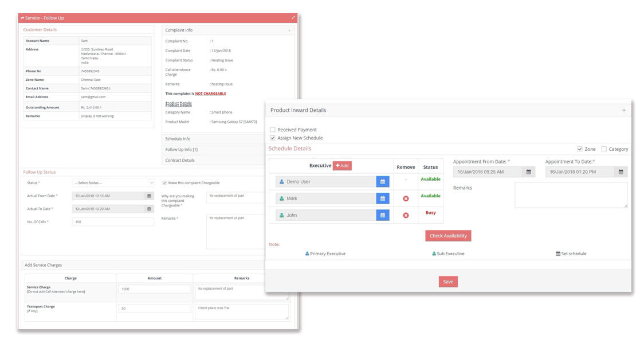Open the Appointment From Date calendar picker
This screenshot has width=644, height=343.
[x=528, y=170]
